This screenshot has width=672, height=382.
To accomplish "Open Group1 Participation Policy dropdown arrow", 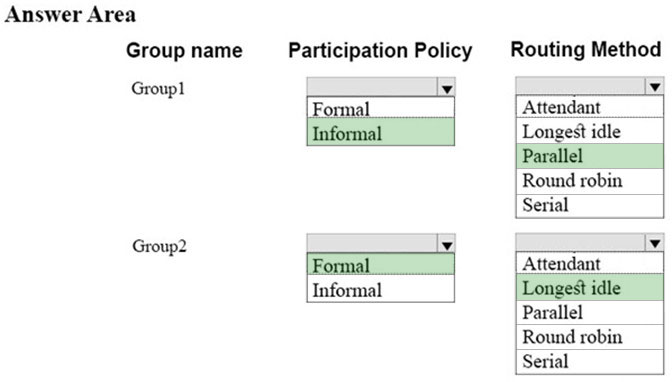I will 447,87.
